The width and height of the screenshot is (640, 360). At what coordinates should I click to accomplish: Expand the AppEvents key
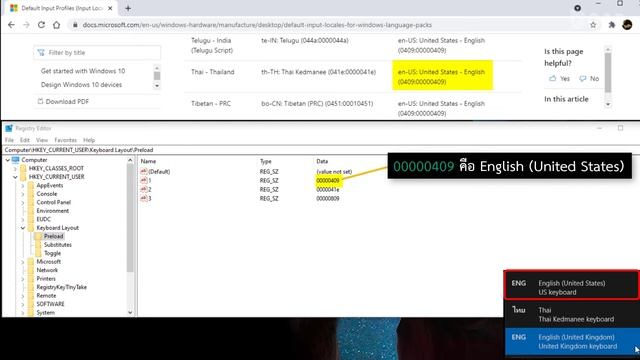(23, 186)
